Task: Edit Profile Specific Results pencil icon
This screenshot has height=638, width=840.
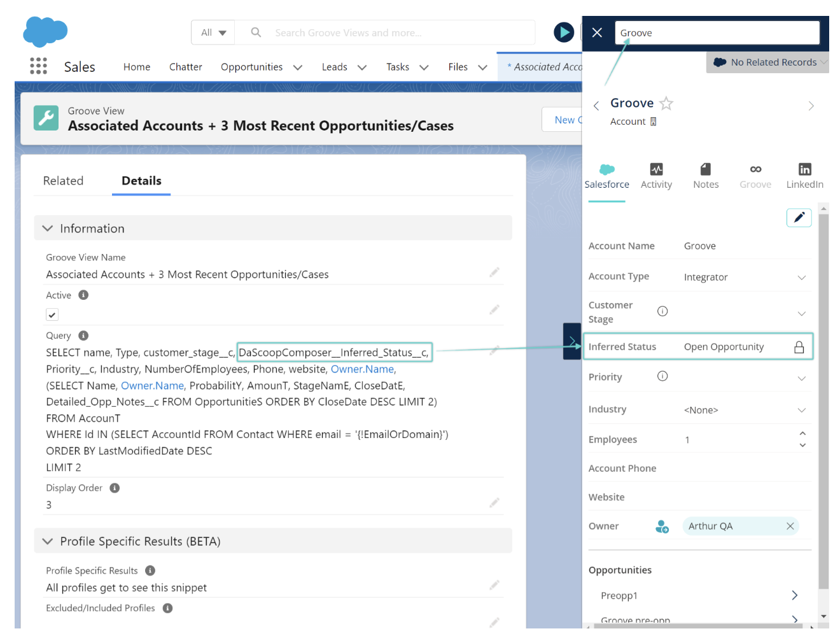Action: [x=494, y=585]
